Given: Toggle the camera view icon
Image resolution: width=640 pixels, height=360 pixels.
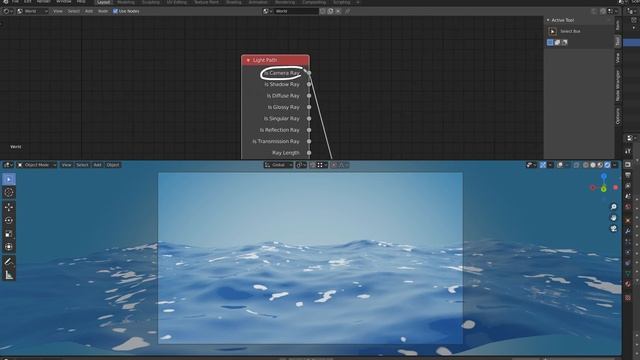Looking at the screenshot, I should [613, 229].
